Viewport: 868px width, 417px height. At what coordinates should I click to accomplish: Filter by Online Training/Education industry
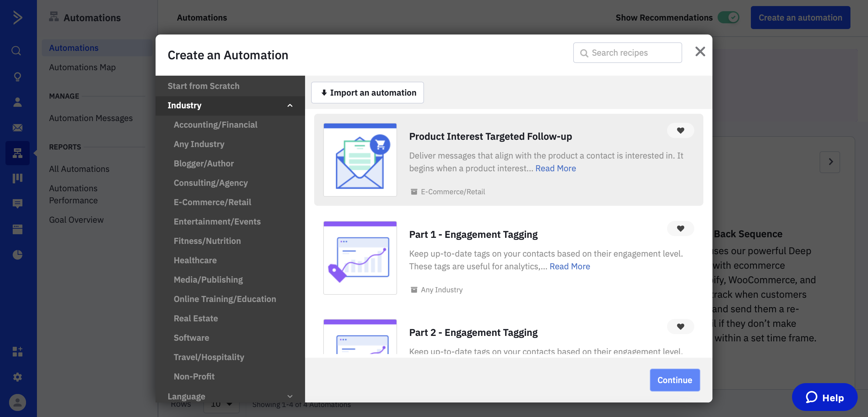pyautogui.click(x=225, y=299)
